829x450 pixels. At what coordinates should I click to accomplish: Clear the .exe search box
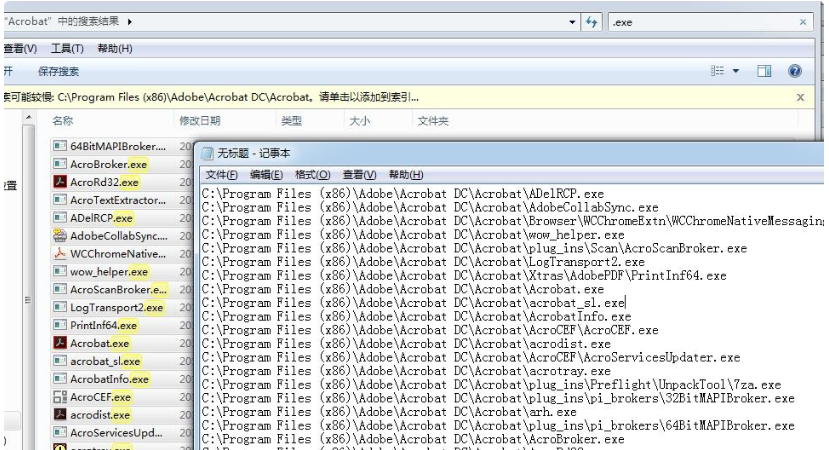coord(803,22)
